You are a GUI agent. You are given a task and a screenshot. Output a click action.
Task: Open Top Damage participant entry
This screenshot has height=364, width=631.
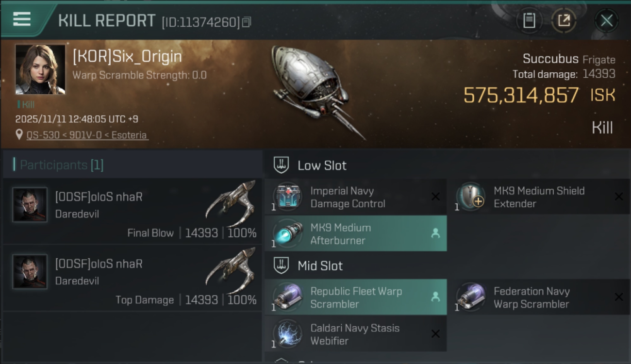pos(132,278)
